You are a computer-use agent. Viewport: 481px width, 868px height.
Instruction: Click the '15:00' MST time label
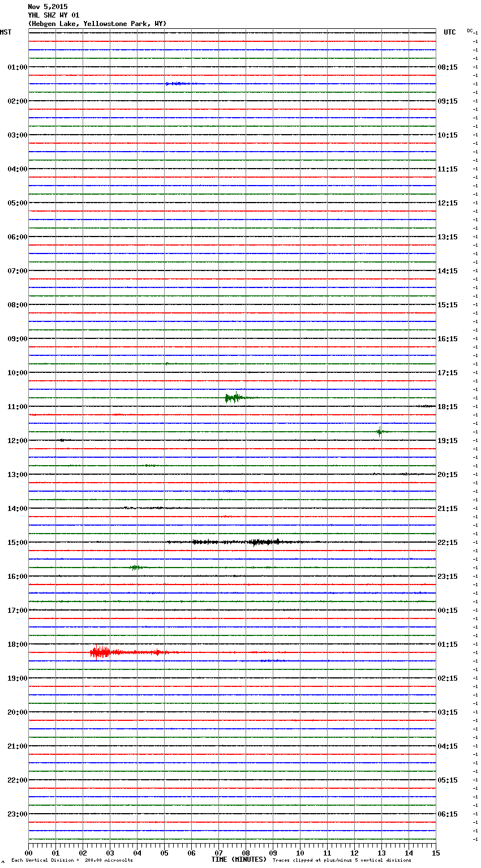tap(17, 543)
